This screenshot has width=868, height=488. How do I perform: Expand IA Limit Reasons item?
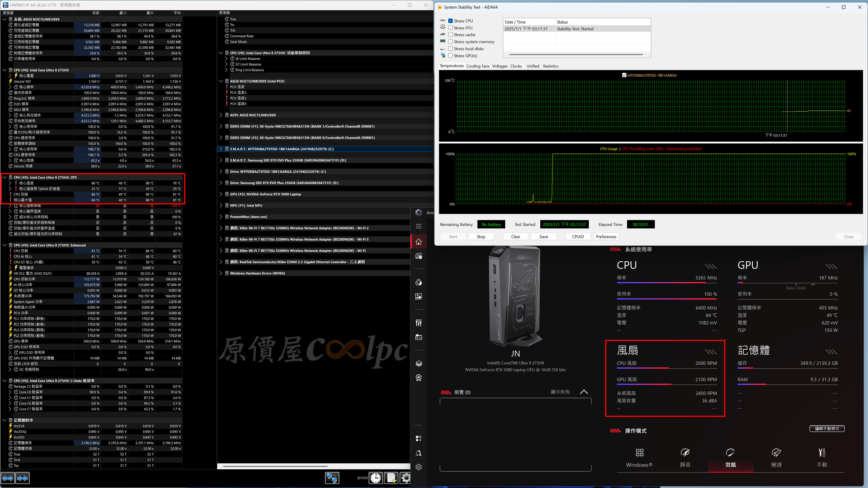[226, 59]
